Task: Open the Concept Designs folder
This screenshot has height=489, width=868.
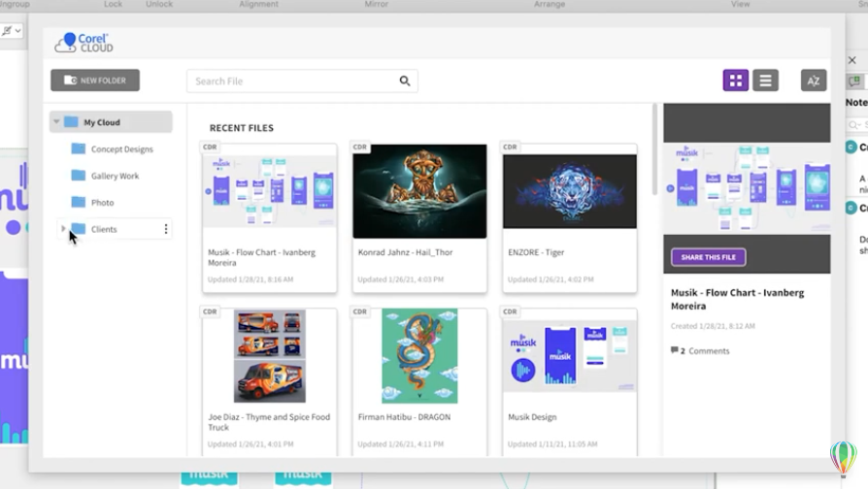Action: tap(121, 148)
